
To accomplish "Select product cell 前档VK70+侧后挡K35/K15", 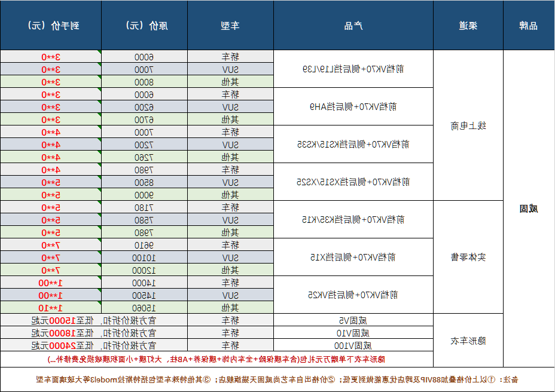I will point(353,220).
